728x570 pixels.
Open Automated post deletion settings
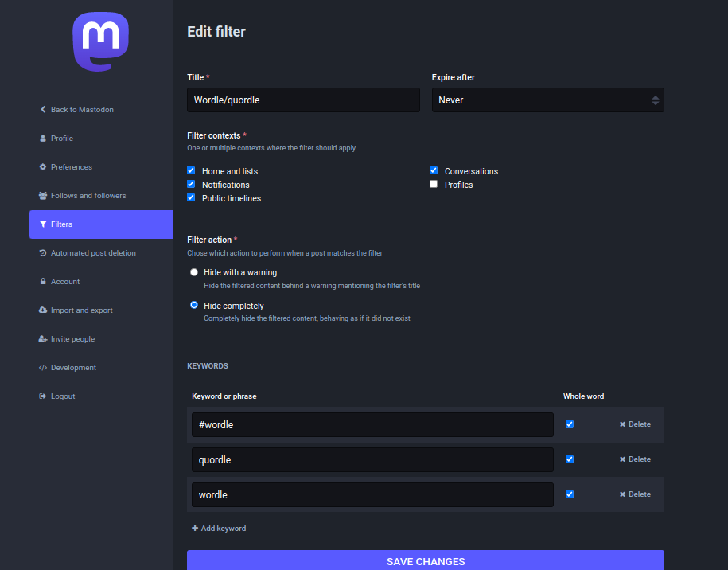(x=101, y=252)
